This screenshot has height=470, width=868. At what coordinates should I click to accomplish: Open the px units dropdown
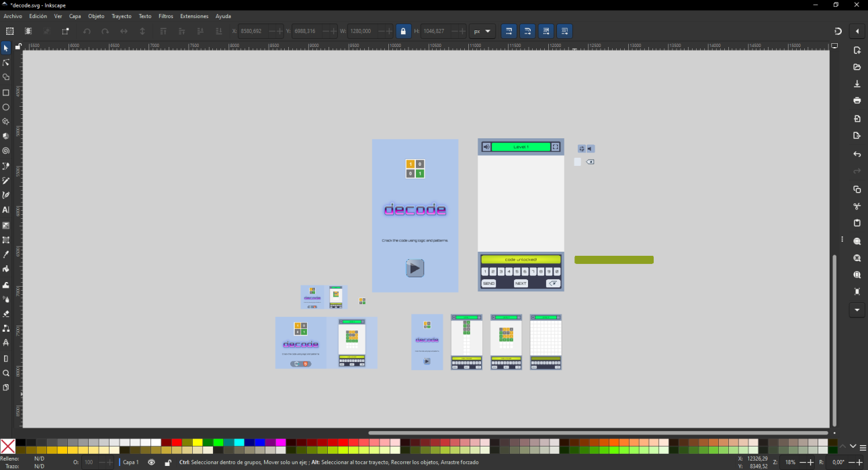[482, 32]
